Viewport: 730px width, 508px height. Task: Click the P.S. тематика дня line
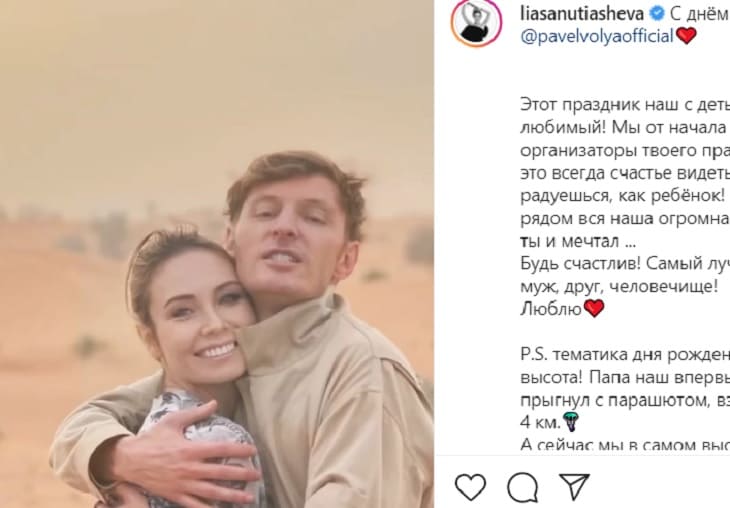pyautogui.click(x=625, y=355)
